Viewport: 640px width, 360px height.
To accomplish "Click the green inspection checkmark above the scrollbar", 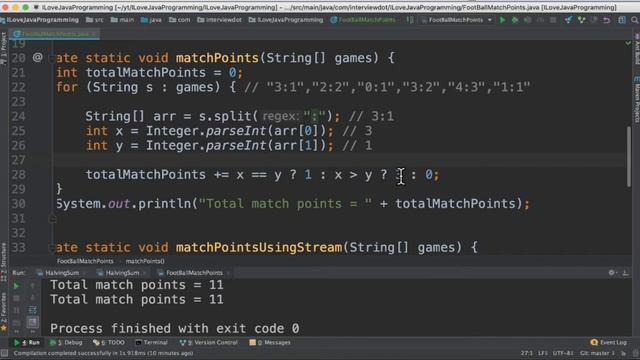I will [628, 43].
